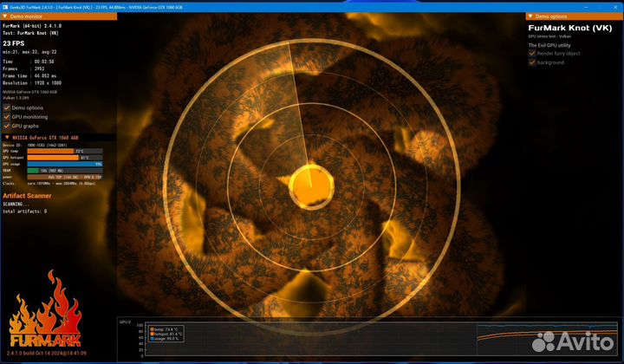Screen dimensions: 624x364
Task: Disable the GPU monitoring checkbox
Action: (x=7, y=116)
